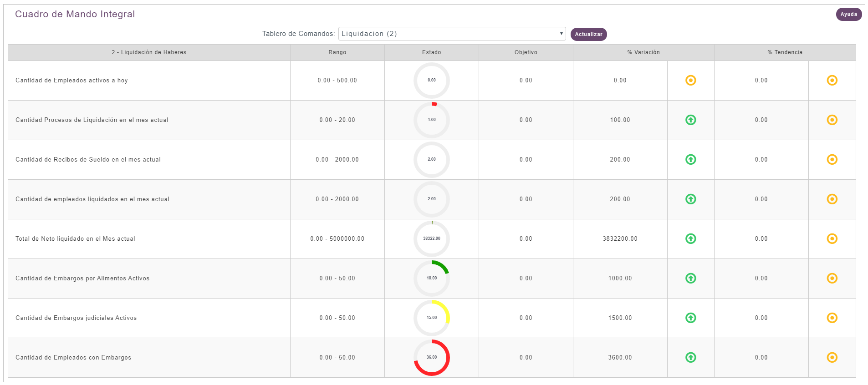This screenshot has width=868, height=385.
Task: Click the yellow 15.00 gauge for Embargos judiciales
Action: click(x=431, y=318)
